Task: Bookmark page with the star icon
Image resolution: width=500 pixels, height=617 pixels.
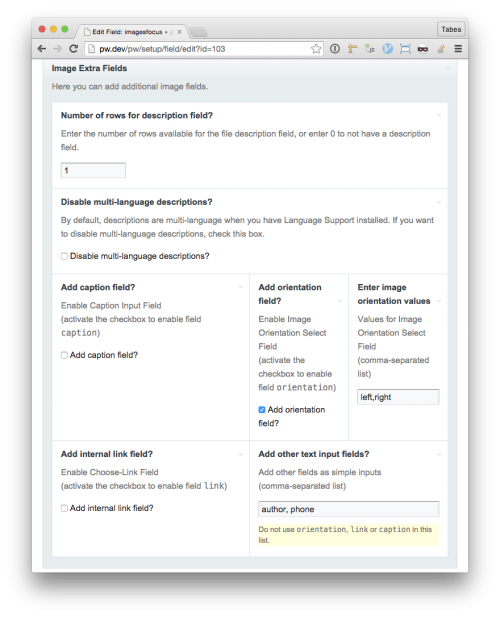Action: 315,49
